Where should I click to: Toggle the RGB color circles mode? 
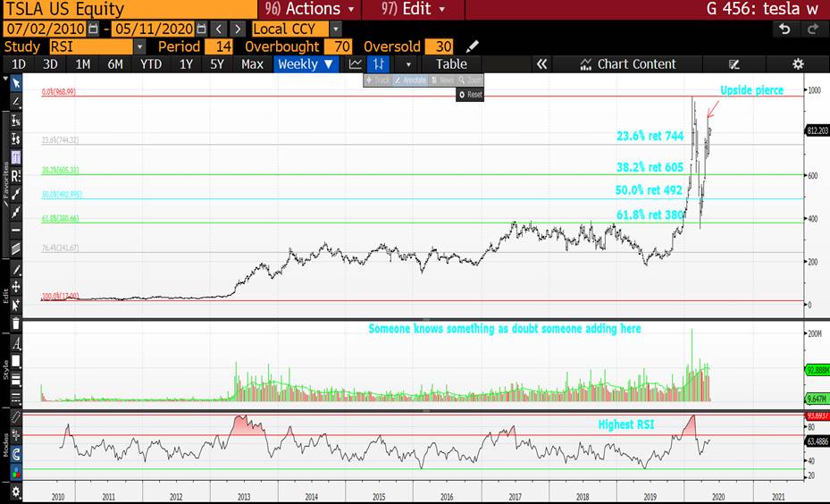point(16,472)
